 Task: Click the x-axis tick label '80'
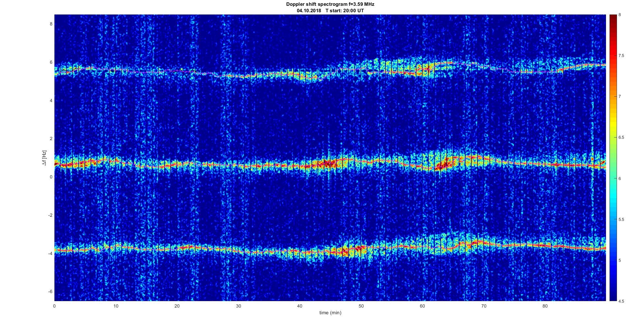pyautogui.click(x=545, y=306)
